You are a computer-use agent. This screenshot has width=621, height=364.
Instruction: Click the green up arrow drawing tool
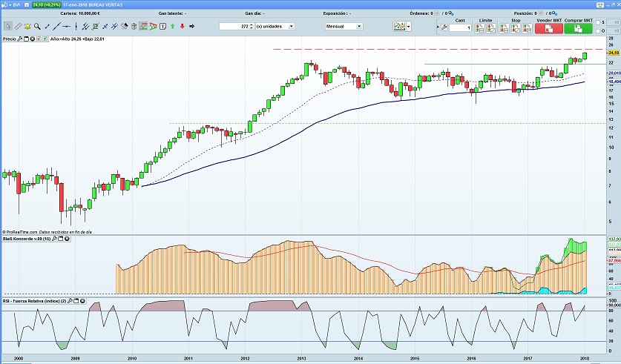point(172,26)
